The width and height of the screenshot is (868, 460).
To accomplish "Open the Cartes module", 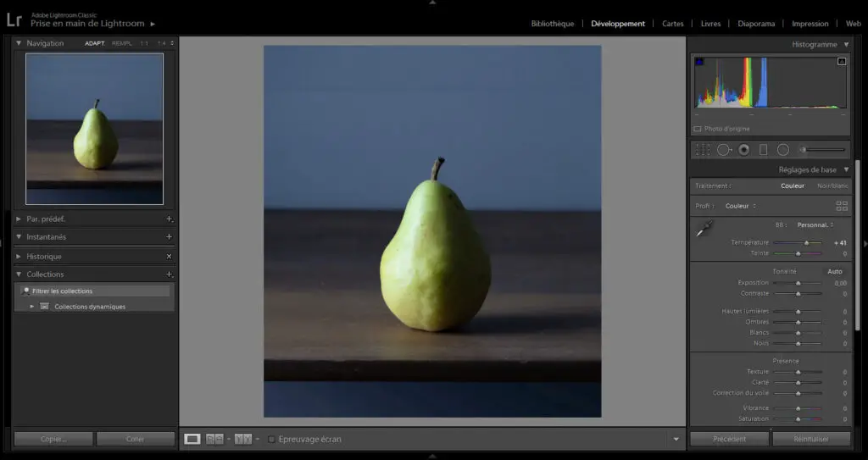I will [x=673, y=24].
